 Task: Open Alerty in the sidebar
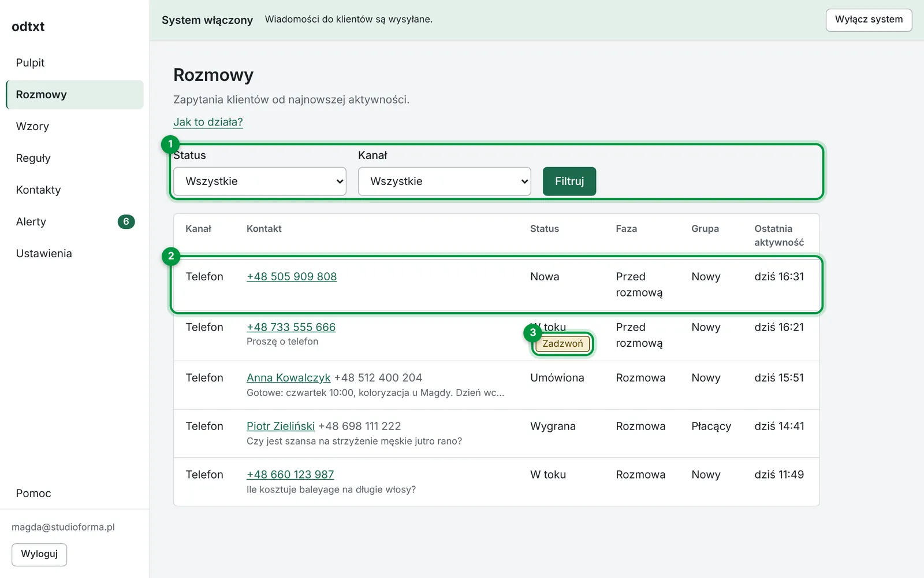74,221
